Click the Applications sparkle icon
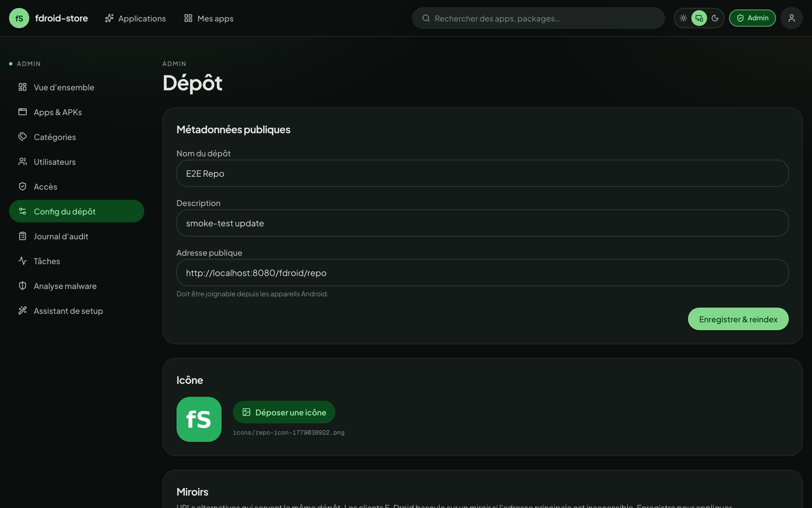The image size is (812, 508). pos(109,18)
